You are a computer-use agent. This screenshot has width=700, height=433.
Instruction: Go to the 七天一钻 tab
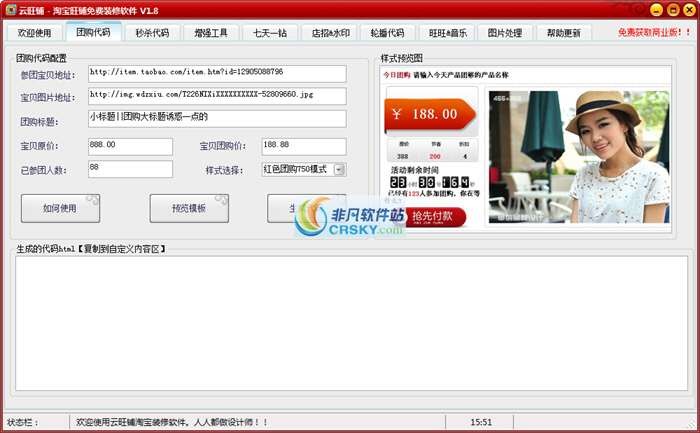point(270,33)
